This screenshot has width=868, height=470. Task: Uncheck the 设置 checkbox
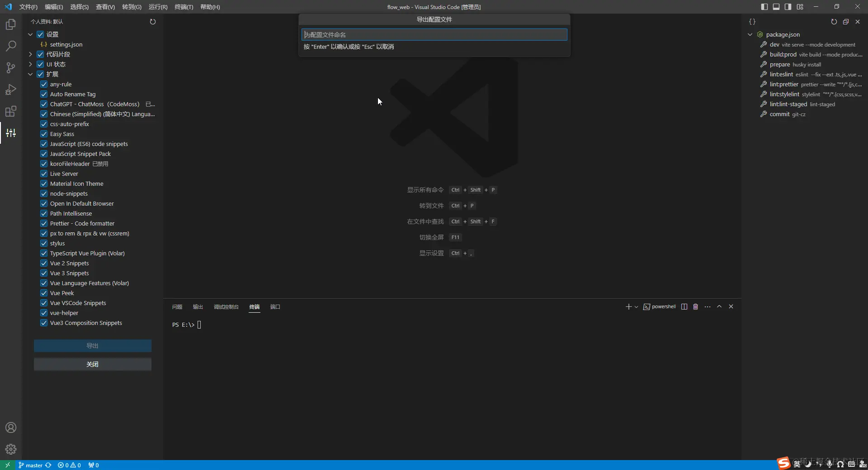coord(40,34)
